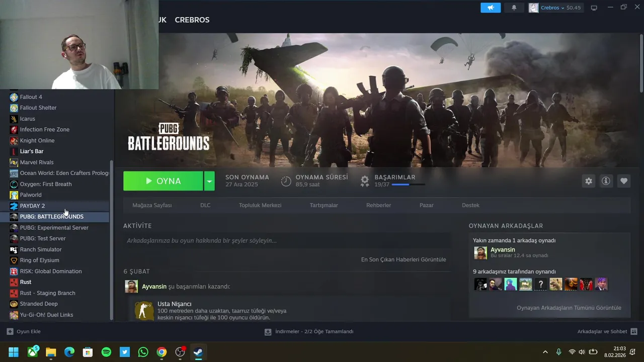Screen dimensions: 644x362
Task: Open game settings gear icon
Action: (589, 181)
